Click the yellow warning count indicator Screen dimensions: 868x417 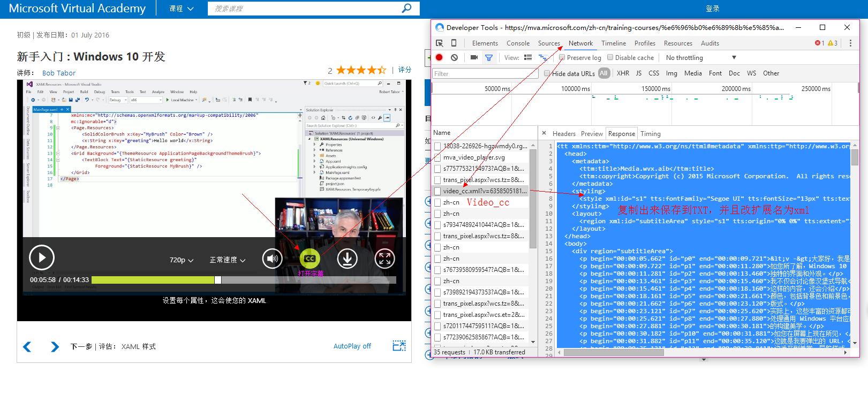(x=833, y=43)
